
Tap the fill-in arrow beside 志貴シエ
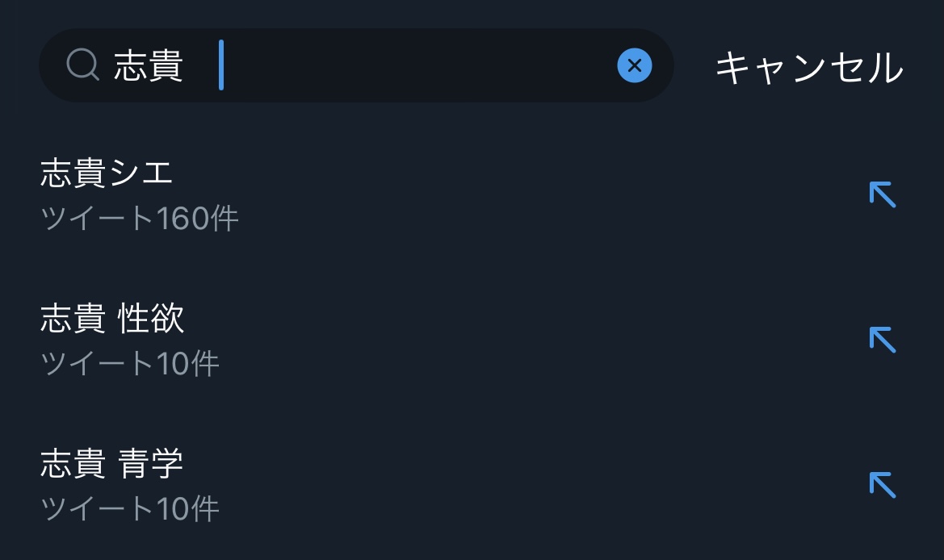(882, 194)
